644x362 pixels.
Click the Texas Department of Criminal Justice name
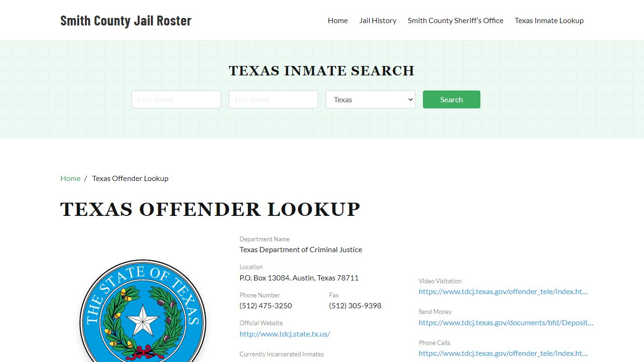click(301, 249)
